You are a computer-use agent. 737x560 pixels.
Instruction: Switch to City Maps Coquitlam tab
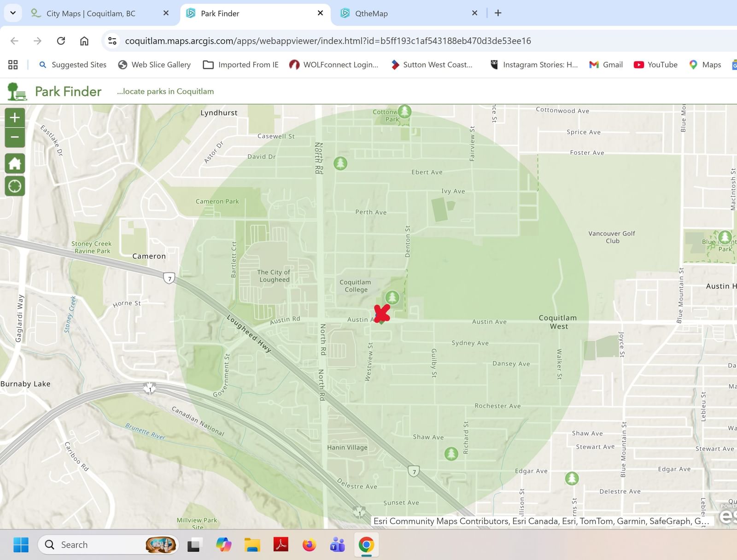[91, 13]
